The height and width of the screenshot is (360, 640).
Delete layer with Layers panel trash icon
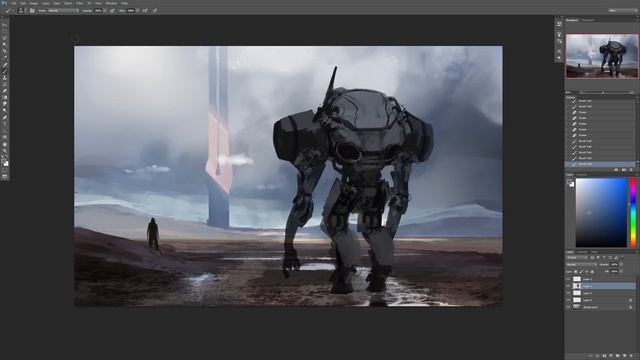(x=631, y=356)
